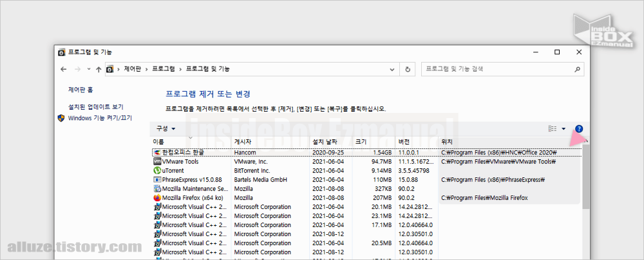Click PhraseExpress location path cell
Image resolution: width=644 pixels, height=260 pixels.
tap(493, 180)
